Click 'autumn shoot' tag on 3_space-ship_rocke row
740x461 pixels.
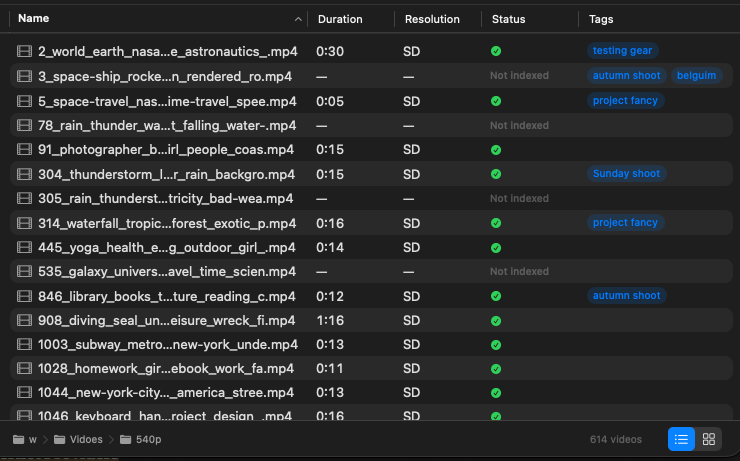point(626,75)
